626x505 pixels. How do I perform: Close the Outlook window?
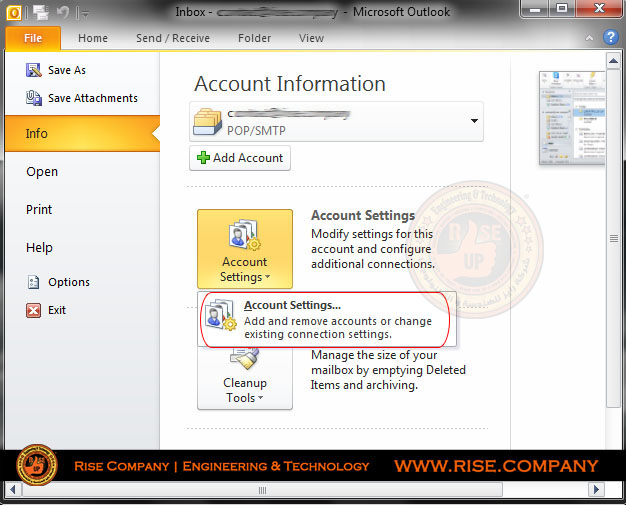pos(598,9)
